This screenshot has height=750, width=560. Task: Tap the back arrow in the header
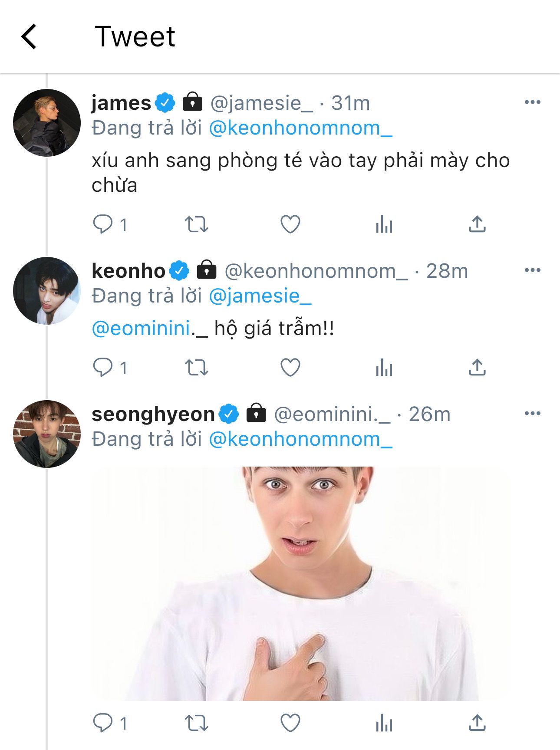click(x=29, y=36)
